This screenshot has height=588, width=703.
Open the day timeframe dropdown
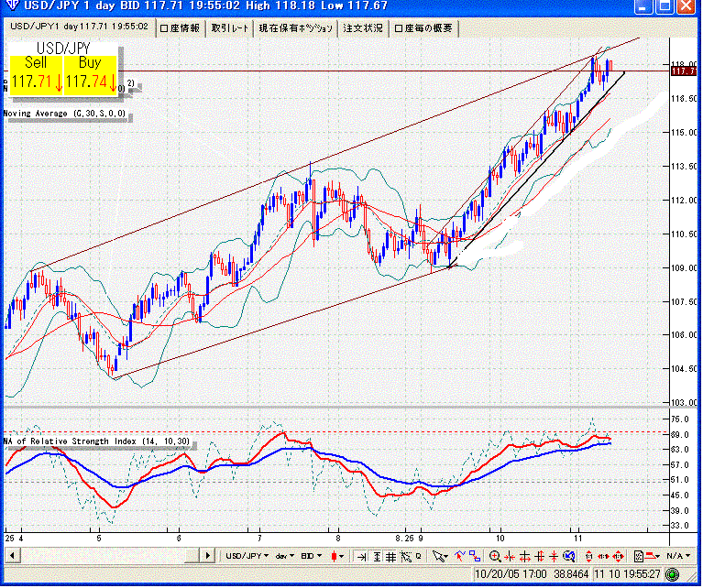pos(284,556)
